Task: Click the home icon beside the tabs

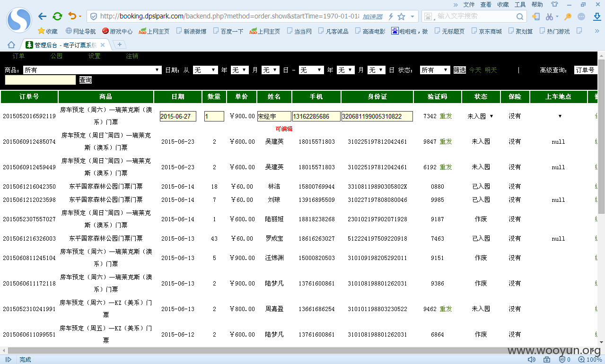Action: [x=11, y=45]
